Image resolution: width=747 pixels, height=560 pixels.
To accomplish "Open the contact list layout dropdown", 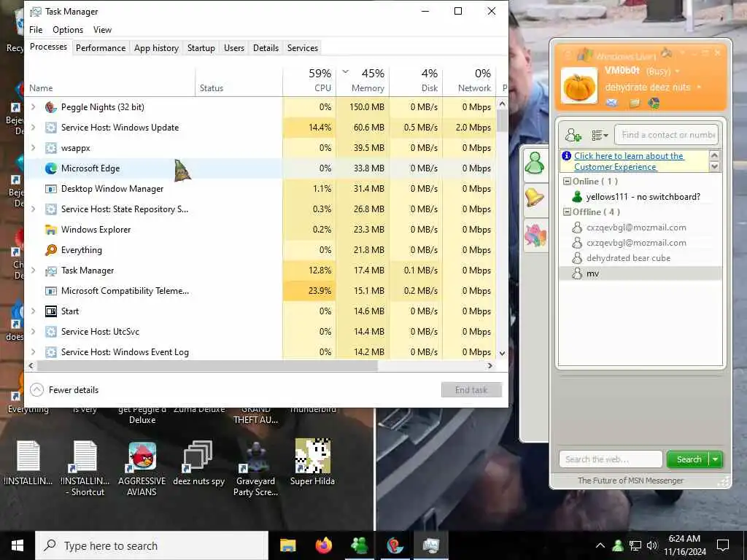I will pos(600,136).
